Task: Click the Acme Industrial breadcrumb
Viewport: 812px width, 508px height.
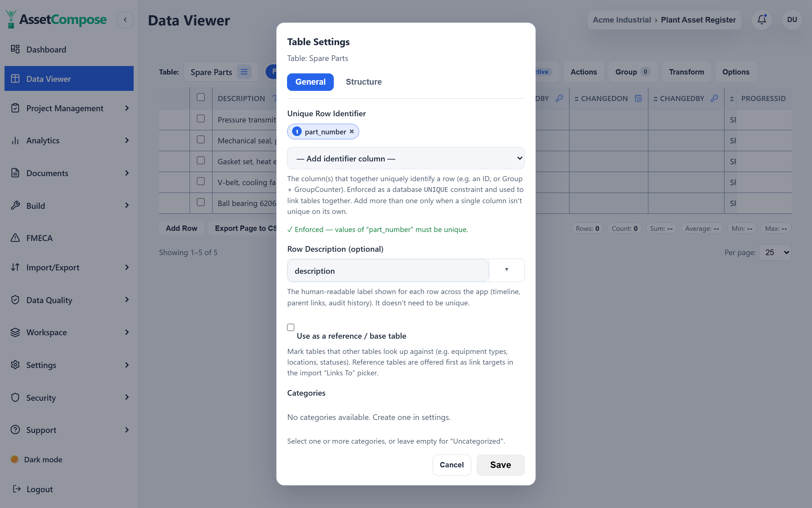Action: pyautogui.click(x=622, y=20)
